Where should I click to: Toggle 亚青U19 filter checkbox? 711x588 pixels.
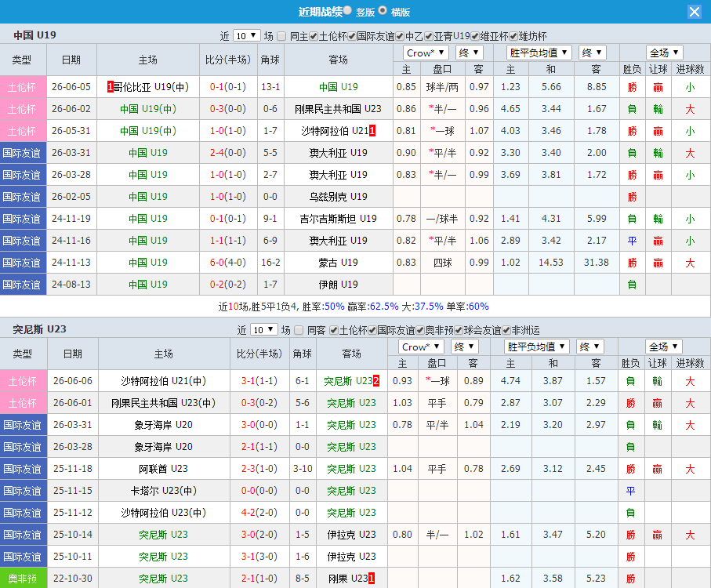(429, 36)
